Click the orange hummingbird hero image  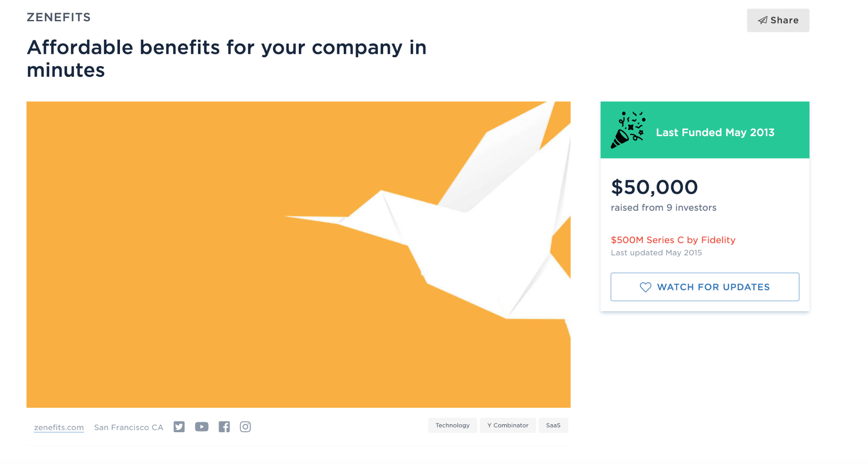pos(298,253)
